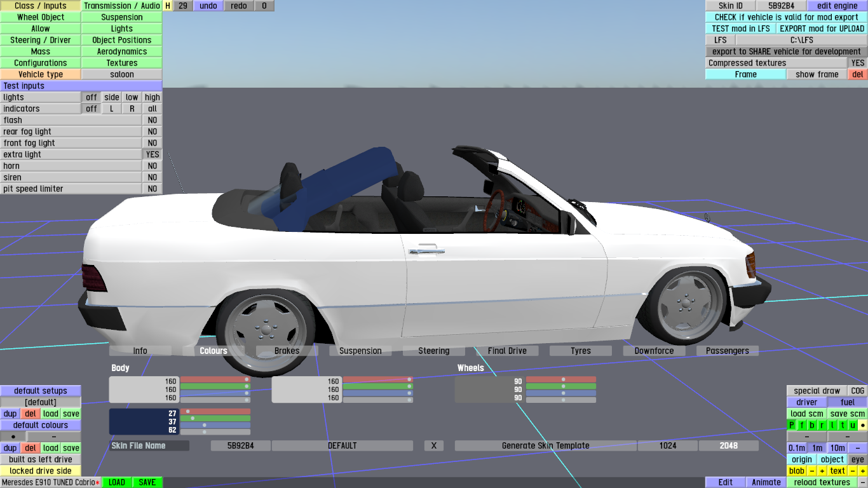Set indicators to all
The width and height of the screenshot is (868, 488).
coord(153,109)
